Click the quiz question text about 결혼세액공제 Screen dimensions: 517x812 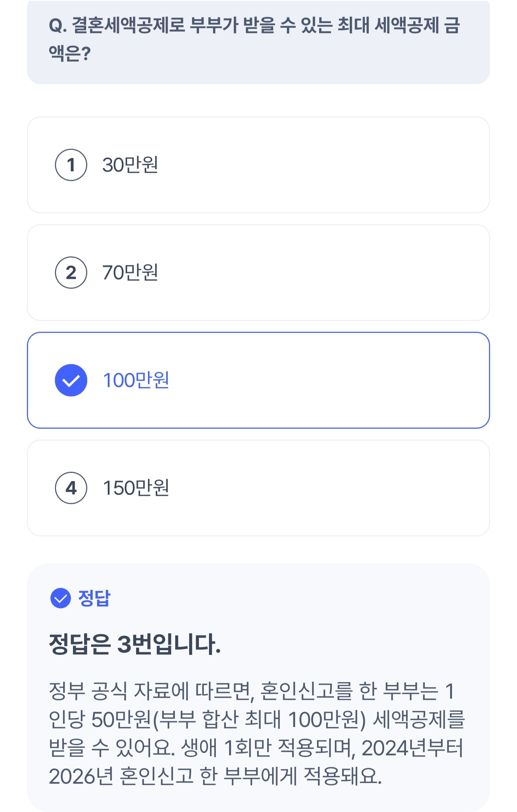tap(254, 26)
